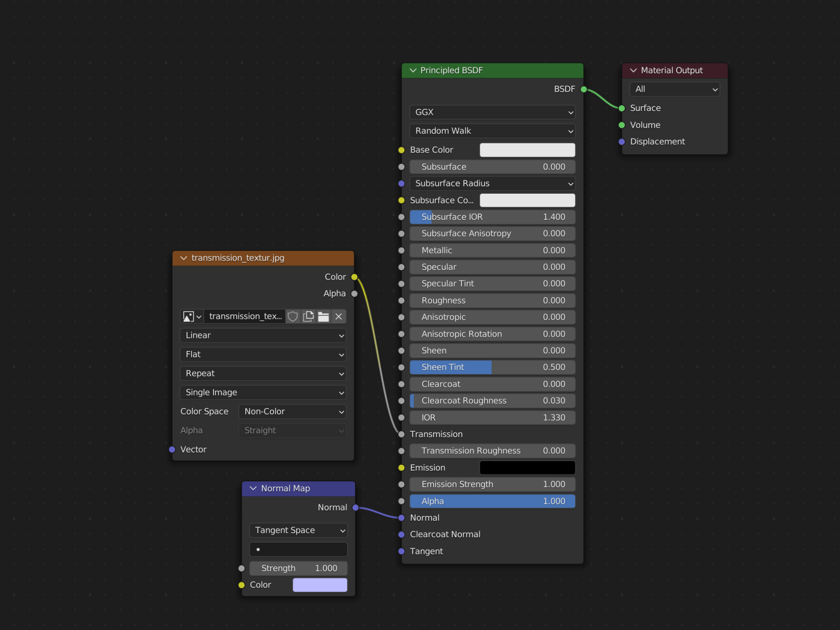Collapse the Principled BSDF node header
This screenshot has width=840, height=630.
tap(413, 70)
